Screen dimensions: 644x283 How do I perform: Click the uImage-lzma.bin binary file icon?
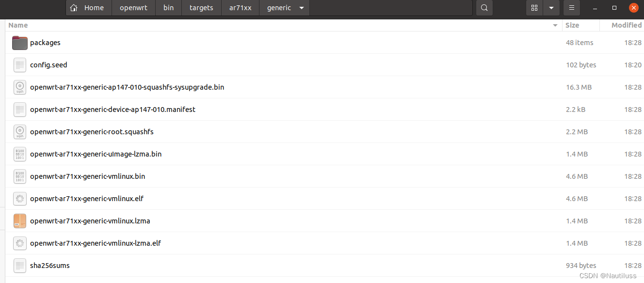(x=20, y=154)
